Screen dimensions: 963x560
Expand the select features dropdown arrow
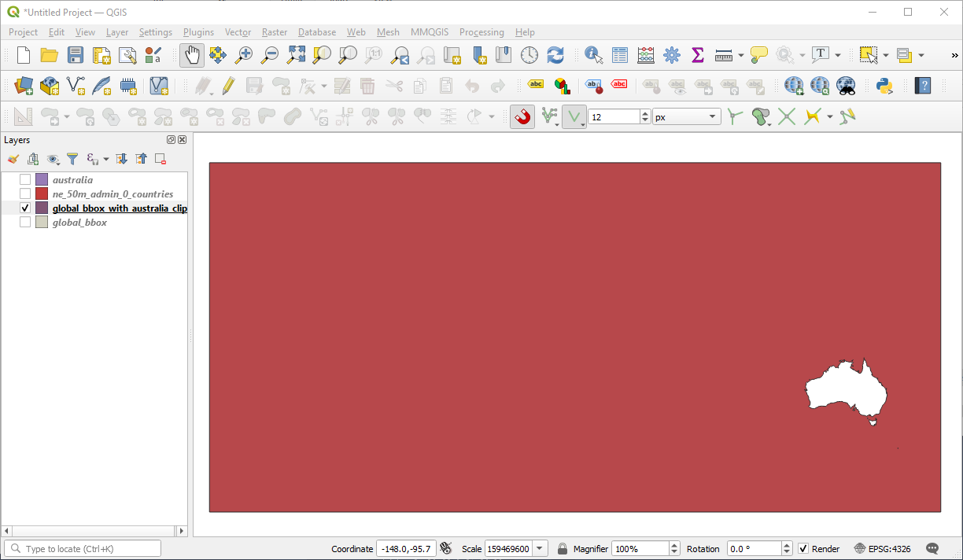pyautogui.click(x=885, y=55)
